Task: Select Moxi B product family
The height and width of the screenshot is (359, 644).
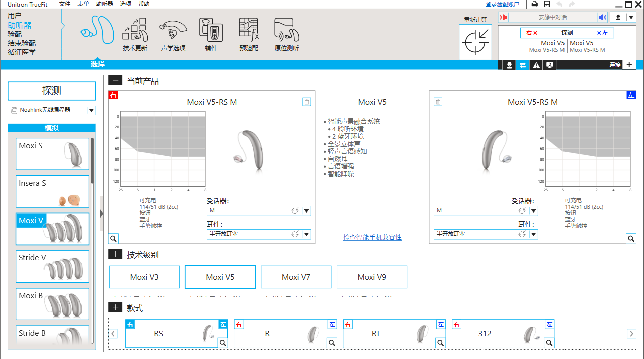Action: click(52, 304)
